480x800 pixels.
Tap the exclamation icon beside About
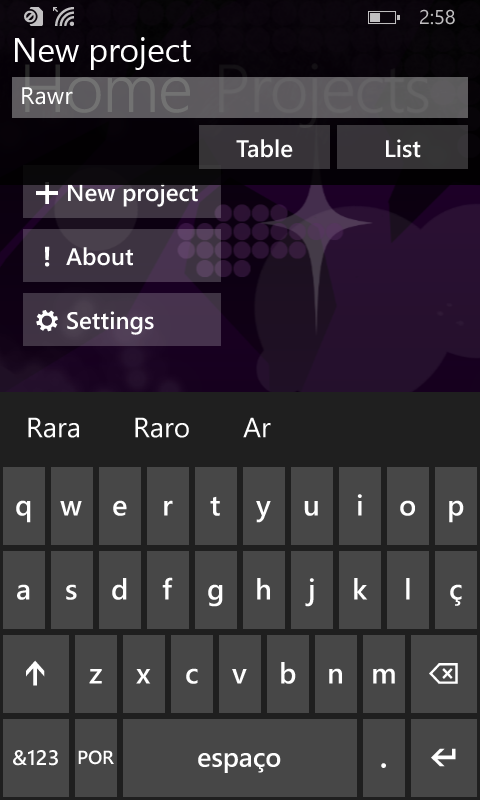(47, 257)
